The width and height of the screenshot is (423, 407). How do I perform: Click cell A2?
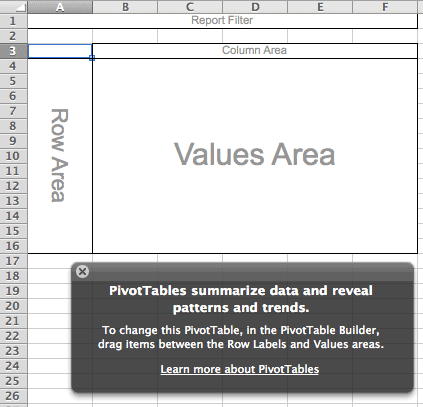coord(60,36)
